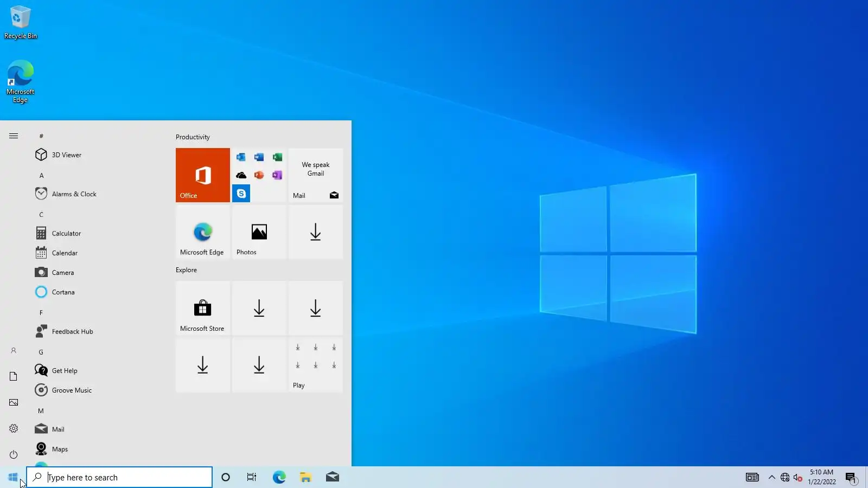Open File Explorer from the taskbar

[x=305, y=477]
